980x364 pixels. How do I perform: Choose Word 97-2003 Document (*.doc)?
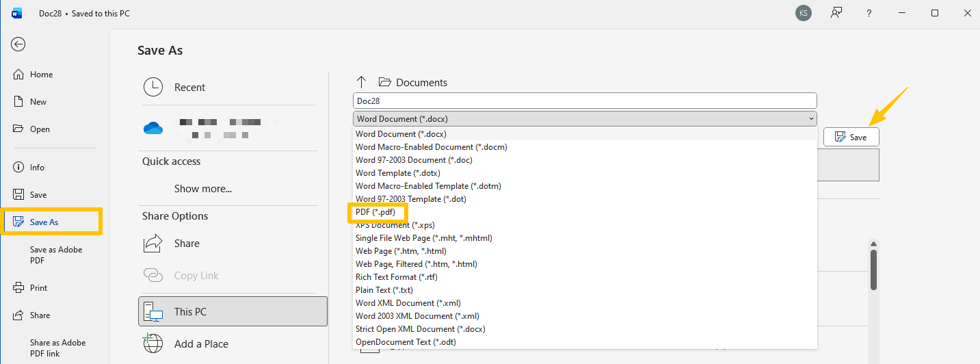pyautogui.click(x=585, y=160)
